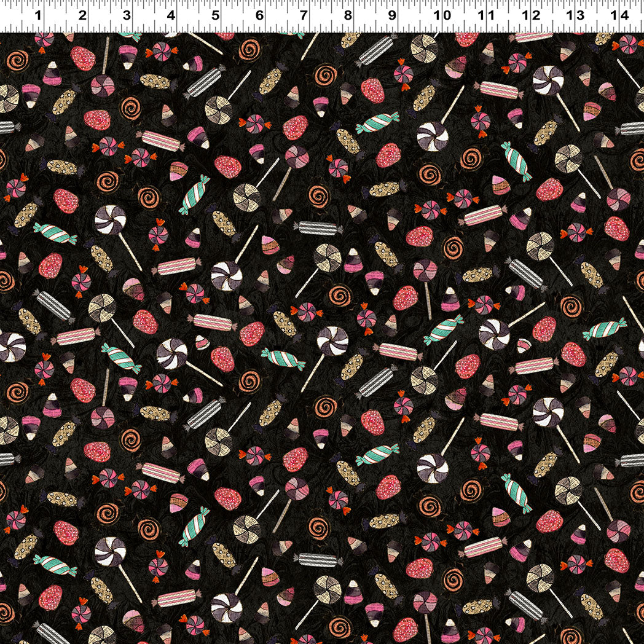
Task: Select the ruler mark labeled "2"
Action: point(82,15)
